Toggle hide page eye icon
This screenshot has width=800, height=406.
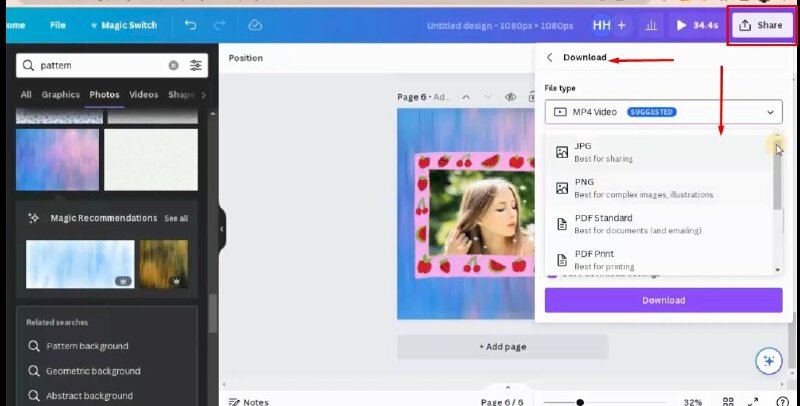tap(510, 97)
